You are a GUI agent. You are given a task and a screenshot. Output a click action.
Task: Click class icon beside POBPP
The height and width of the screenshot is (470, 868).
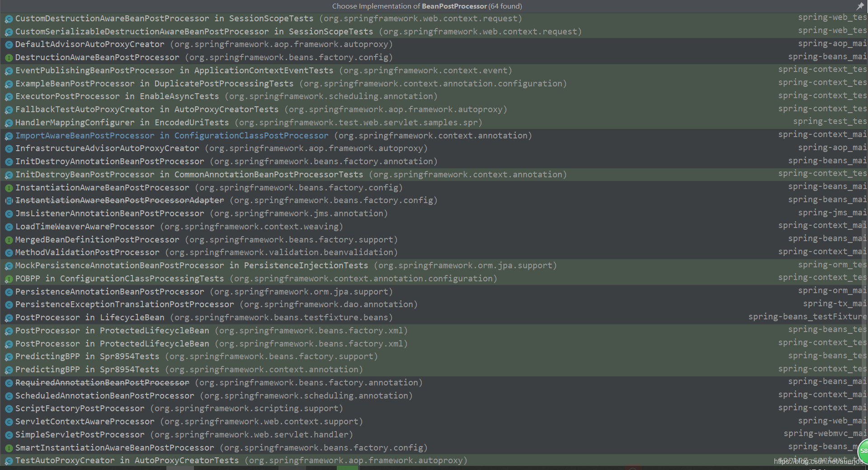(x=9, y=279)
